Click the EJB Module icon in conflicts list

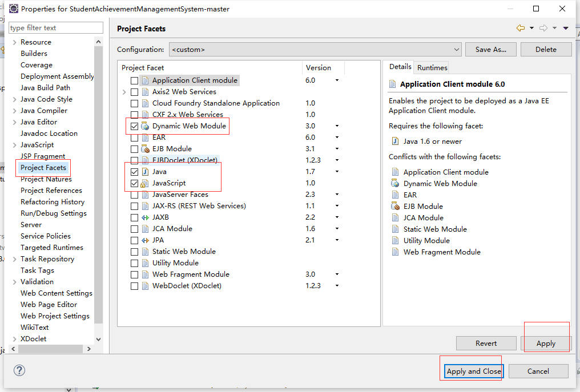pyautogui.click(x=396, y=207)
